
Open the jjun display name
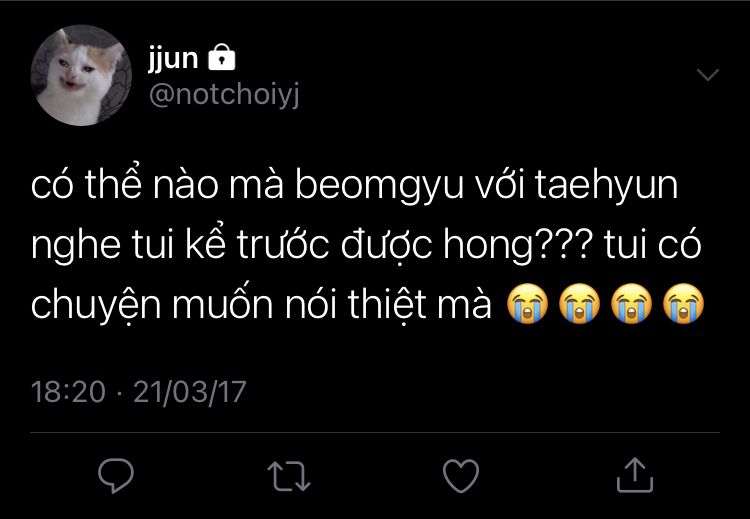coord(173,59)
